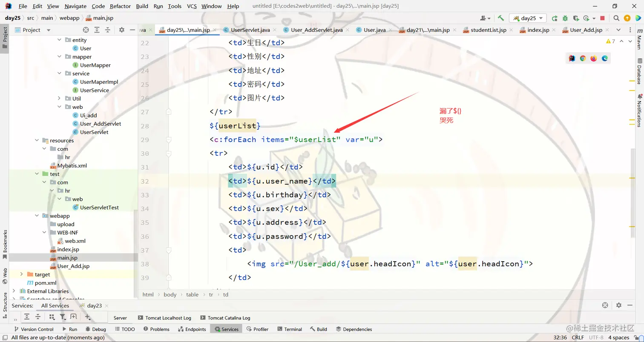
Task: Click Expand All icon in Services toolbar
Action: 27,317
